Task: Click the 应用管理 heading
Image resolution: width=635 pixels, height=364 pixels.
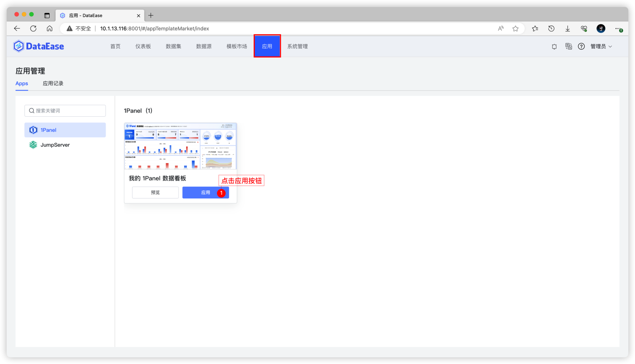Action: [30, 71]
